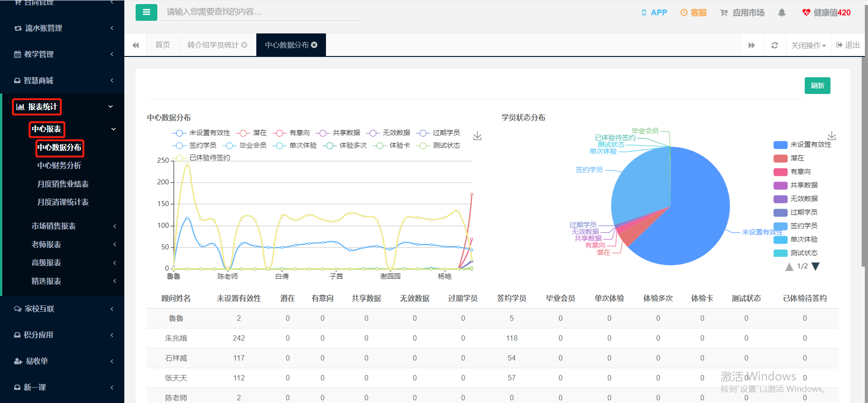868x403 pixels.
Task: Open the notification bell
Action: (x=782, y=13)
